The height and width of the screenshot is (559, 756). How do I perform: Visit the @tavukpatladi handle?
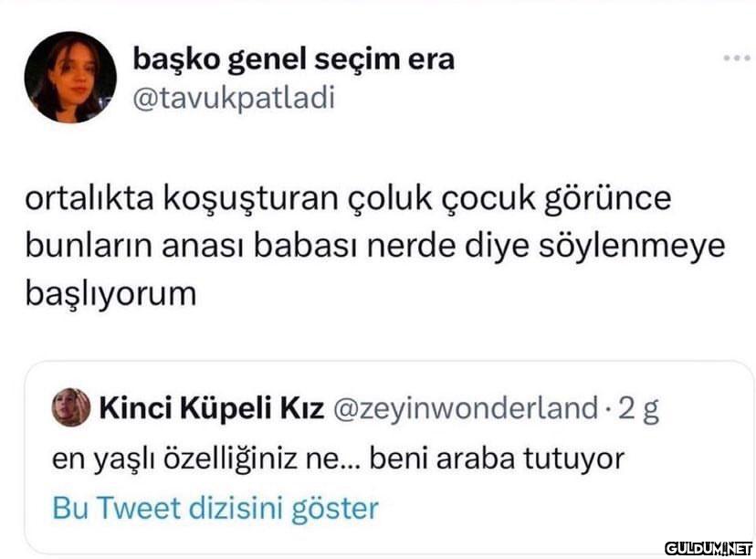pos(234,98)
